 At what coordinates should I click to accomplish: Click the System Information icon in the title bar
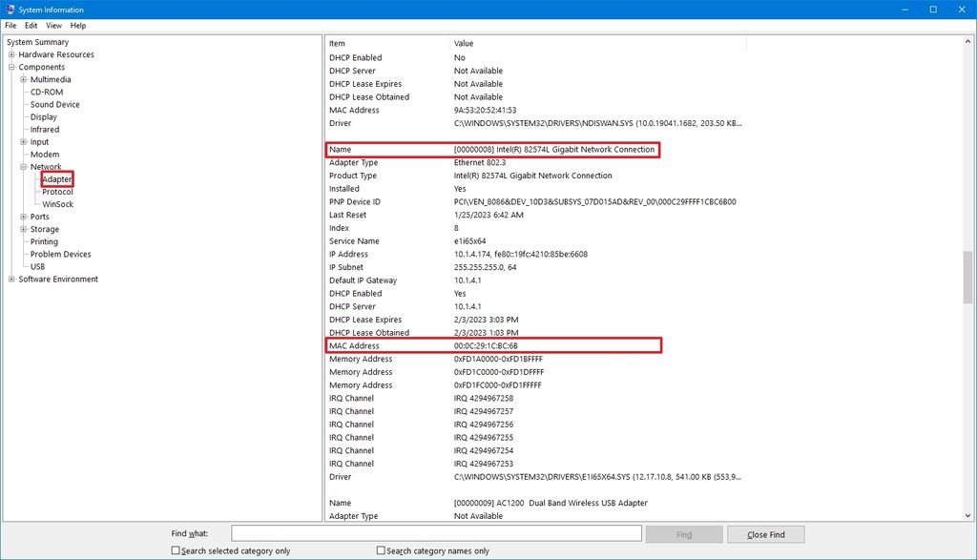pos(10,10)
